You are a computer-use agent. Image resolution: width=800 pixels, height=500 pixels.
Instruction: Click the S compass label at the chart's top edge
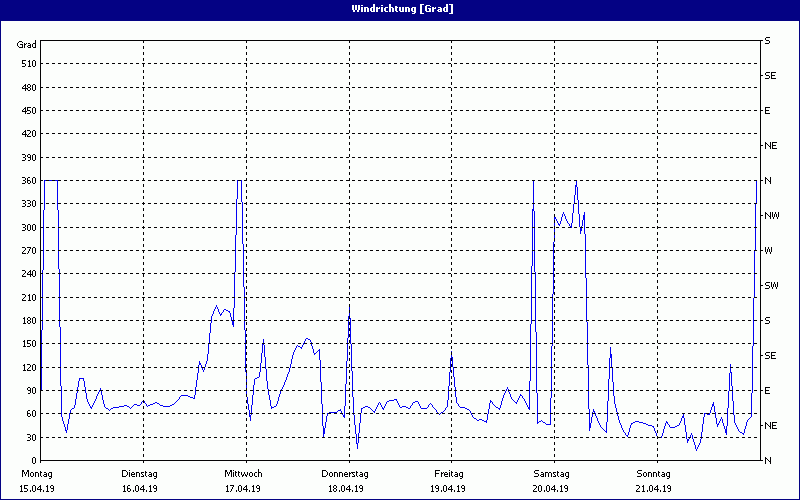click(767, 41)
